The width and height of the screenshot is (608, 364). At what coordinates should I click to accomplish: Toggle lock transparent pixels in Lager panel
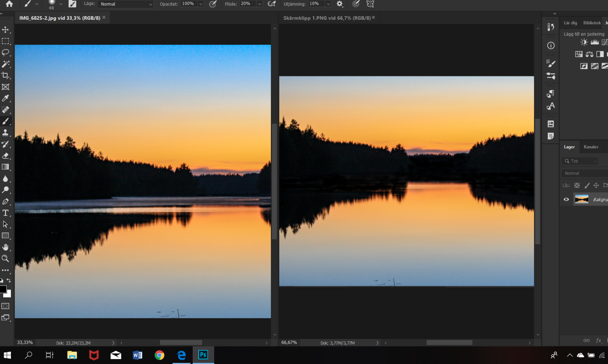(577, 185)
